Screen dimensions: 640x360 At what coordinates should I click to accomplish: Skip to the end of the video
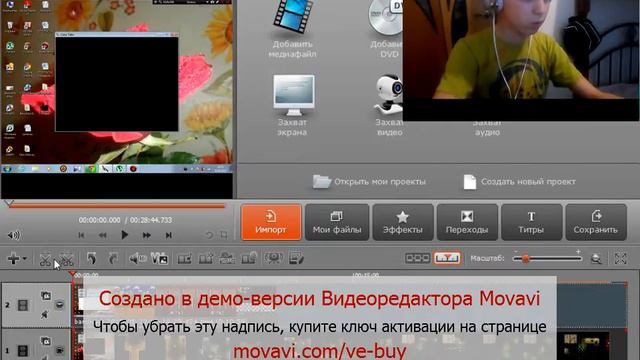point(168,235)
